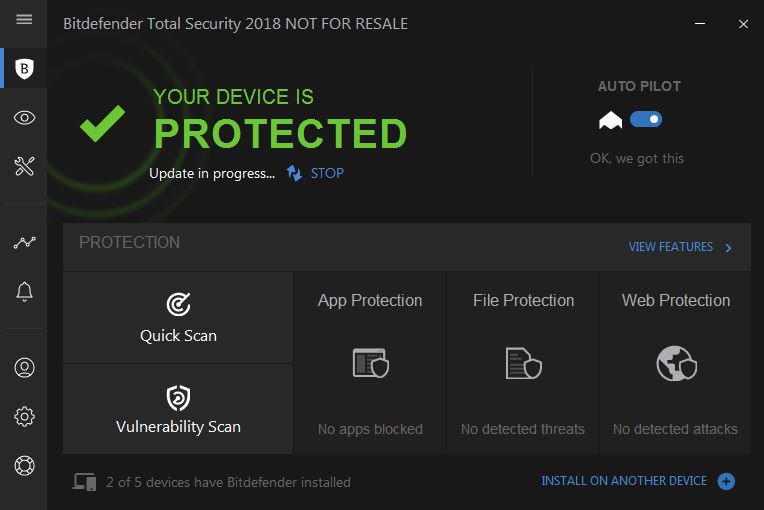Screen dimensions: 764x510
Task: Open the Settings gear icon in the sidebar
Action: [x=24, y=416]
